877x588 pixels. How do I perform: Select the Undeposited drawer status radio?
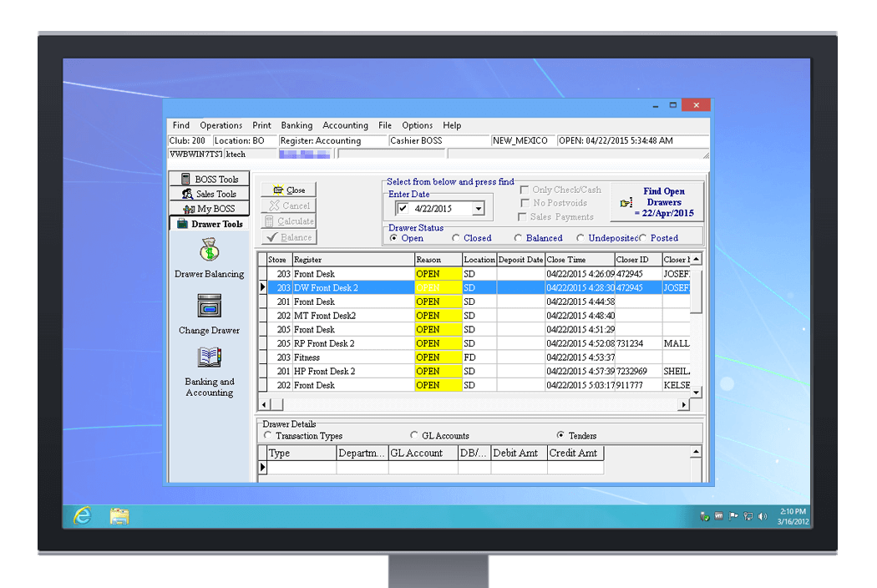coord(580,238)
